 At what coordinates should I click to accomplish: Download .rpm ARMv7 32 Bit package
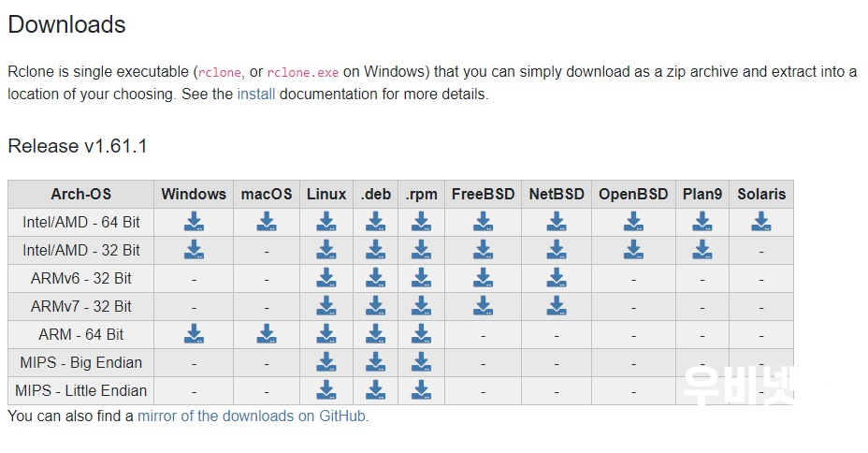(x=421, y=306)
